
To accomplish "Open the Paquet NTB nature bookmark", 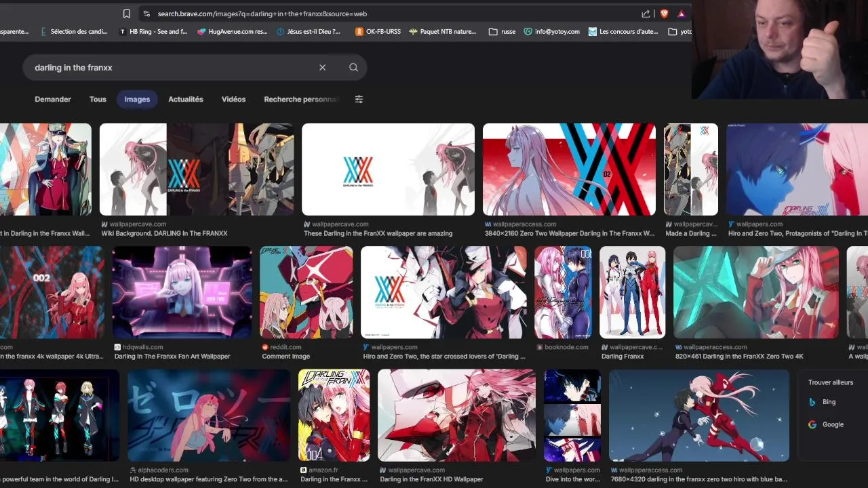I will point(443,31).
